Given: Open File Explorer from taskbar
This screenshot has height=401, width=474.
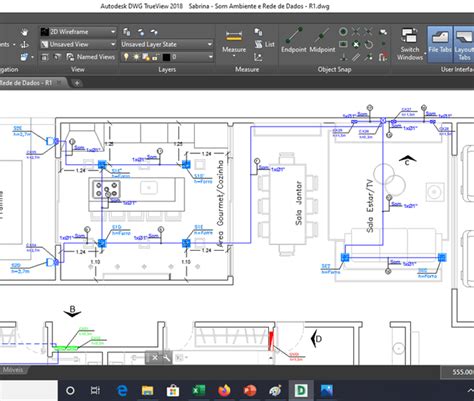Looking at the screenshot, I should click(147, 391).
